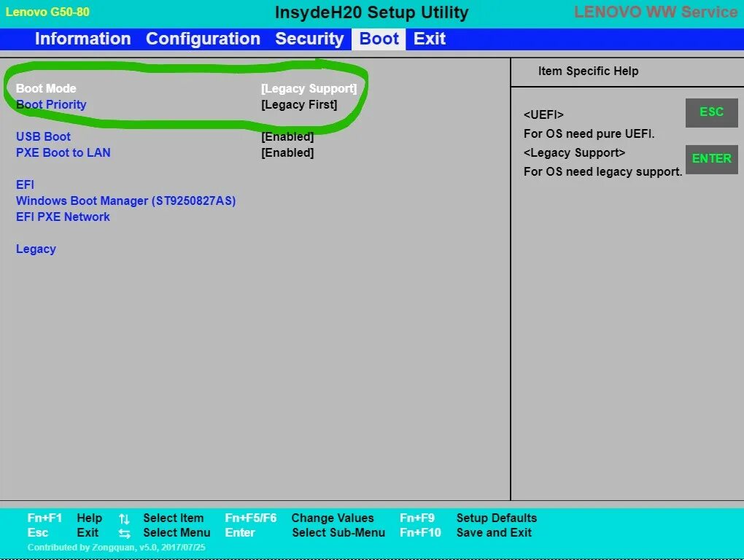Select Windows Boot Manager (ST9250827AS) entry
The width and height of the screenshot is (744, 560).
(125, 201)
